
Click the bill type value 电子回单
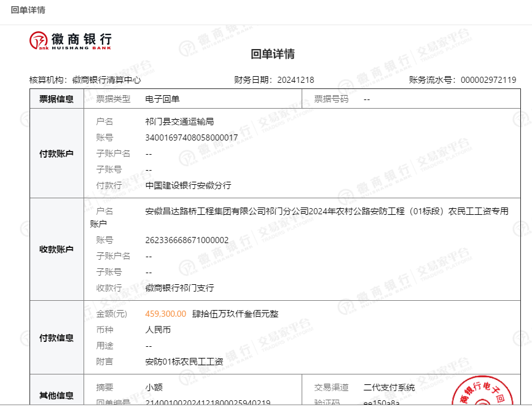click(162, 99)
